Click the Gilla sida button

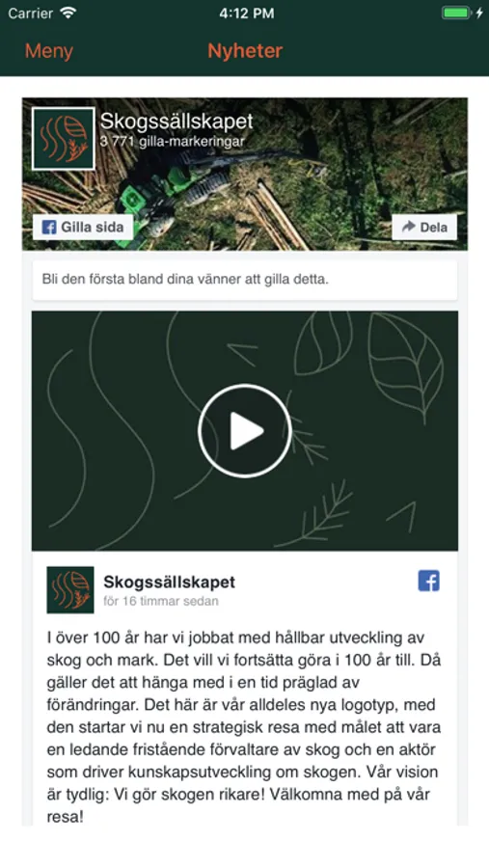pos(83,227)
